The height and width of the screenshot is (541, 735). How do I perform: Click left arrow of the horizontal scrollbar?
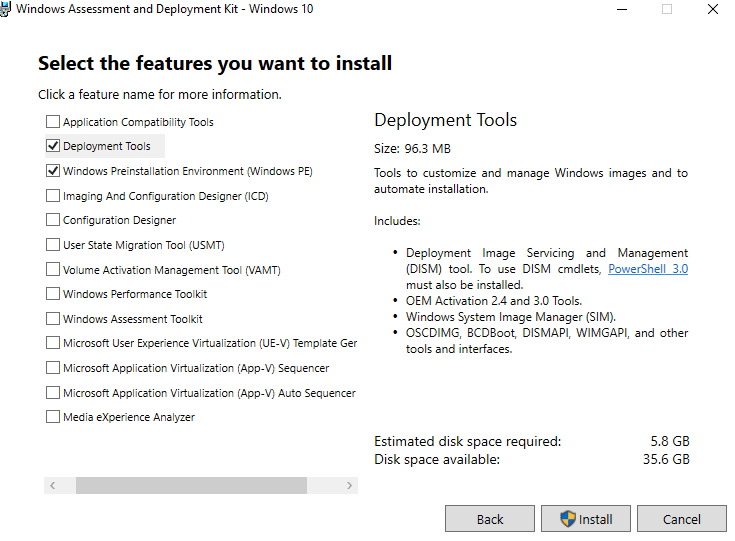[x=52, y=486]
